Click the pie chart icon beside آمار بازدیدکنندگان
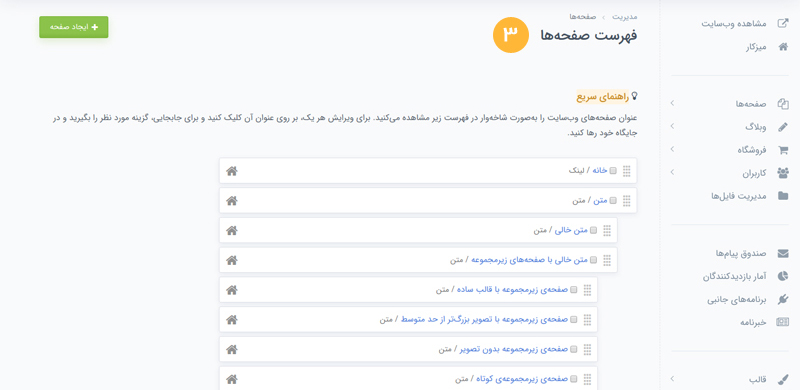 [x=782, y=276]
